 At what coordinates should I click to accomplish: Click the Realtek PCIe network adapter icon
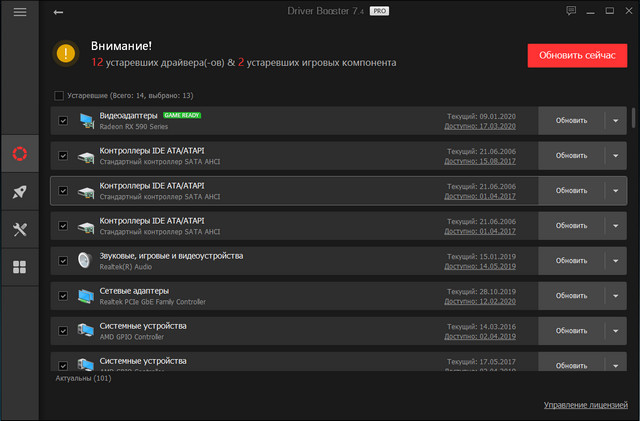(86, 296)
